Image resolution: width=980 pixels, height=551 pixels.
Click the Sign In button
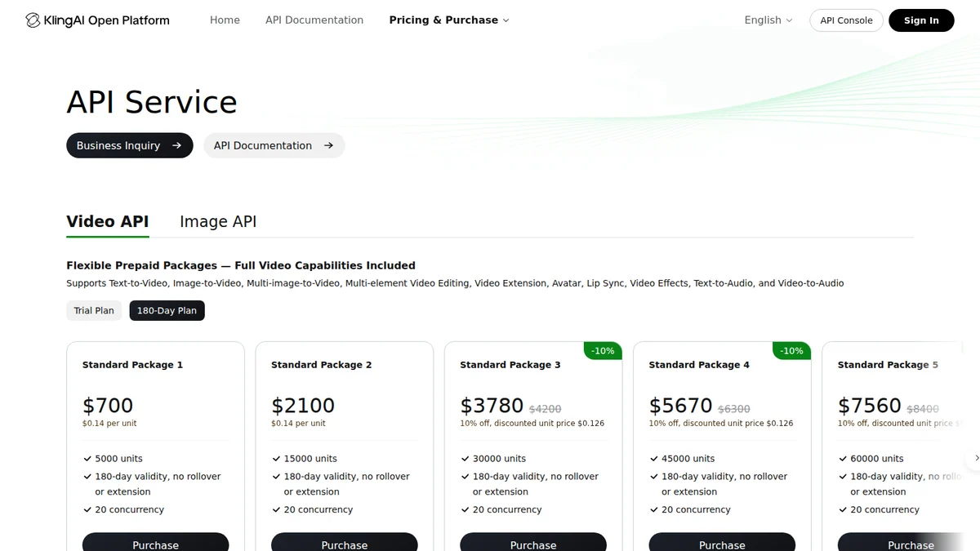921,20
